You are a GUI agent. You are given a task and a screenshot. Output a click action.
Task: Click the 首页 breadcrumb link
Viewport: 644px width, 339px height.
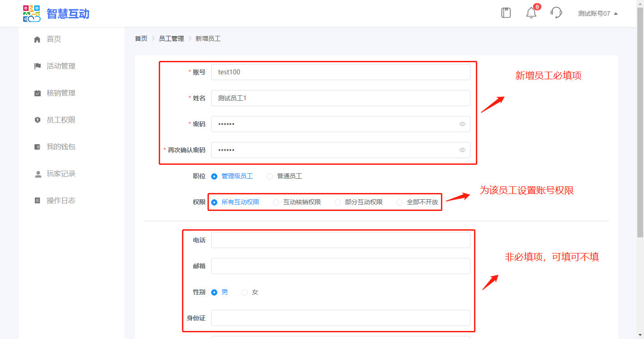click(x=141, y=39)
